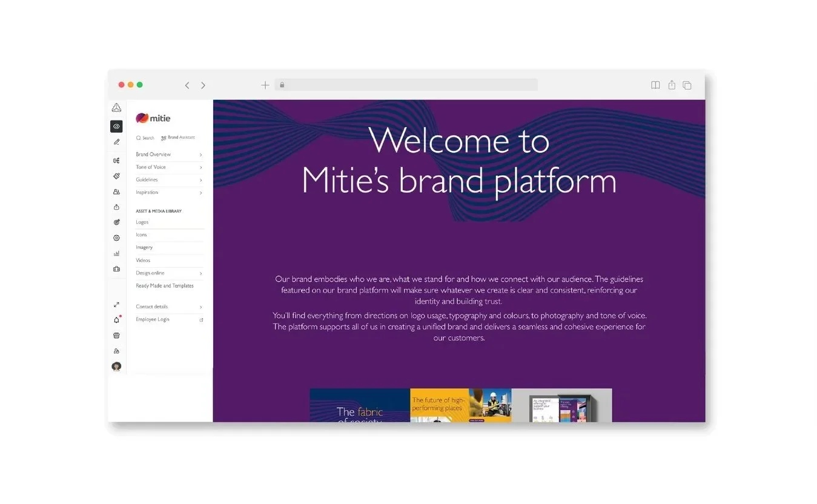Click the browser share icon
The image size is (817, 504).
[672, 85]
